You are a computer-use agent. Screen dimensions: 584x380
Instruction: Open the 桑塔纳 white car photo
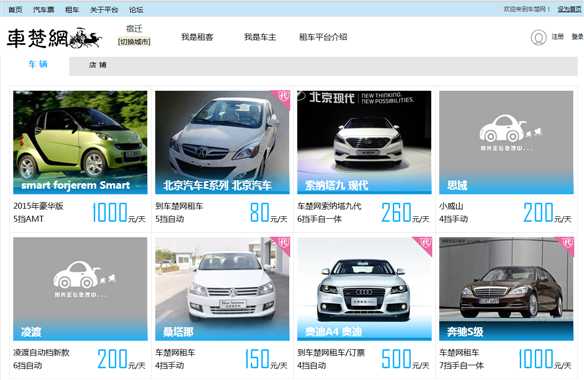(x=222, y=289)
